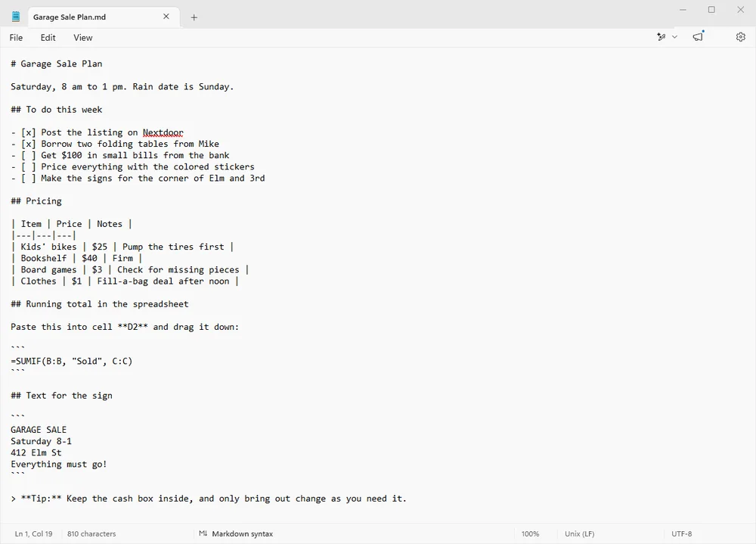Click the 'Board games | $3' row
Viewport: 756px width, 544px height.
click(130, 270)
